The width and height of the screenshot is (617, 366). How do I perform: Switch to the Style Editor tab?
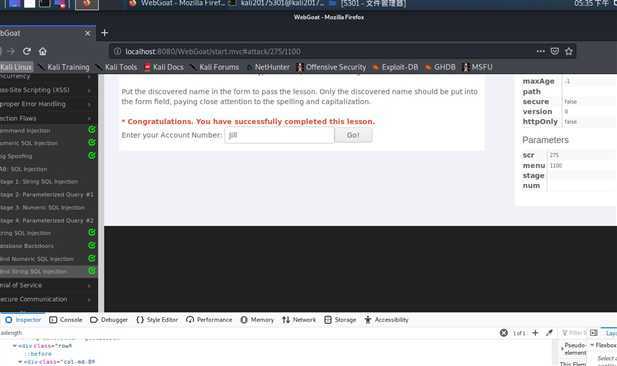tap(157, 320)
